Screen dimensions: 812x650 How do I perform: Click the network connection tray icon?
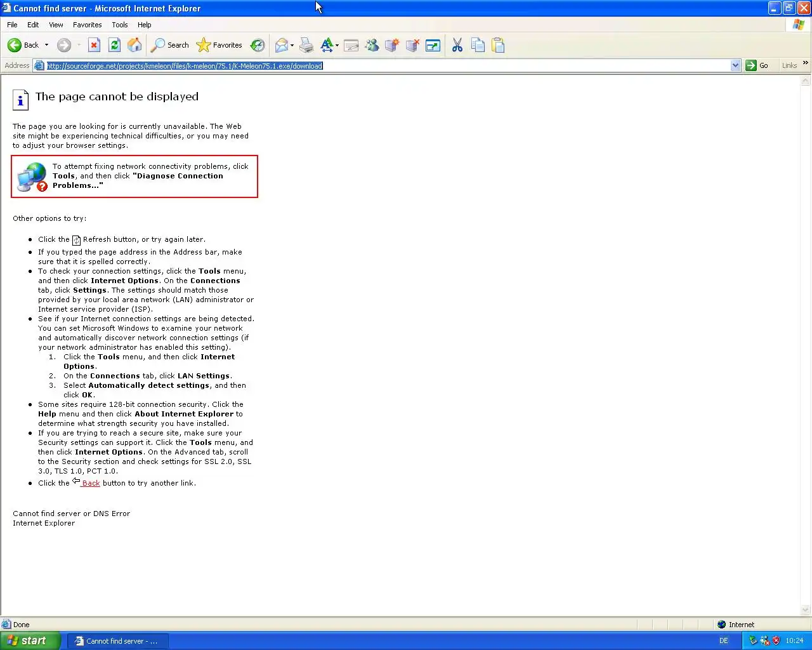[764, 640]
